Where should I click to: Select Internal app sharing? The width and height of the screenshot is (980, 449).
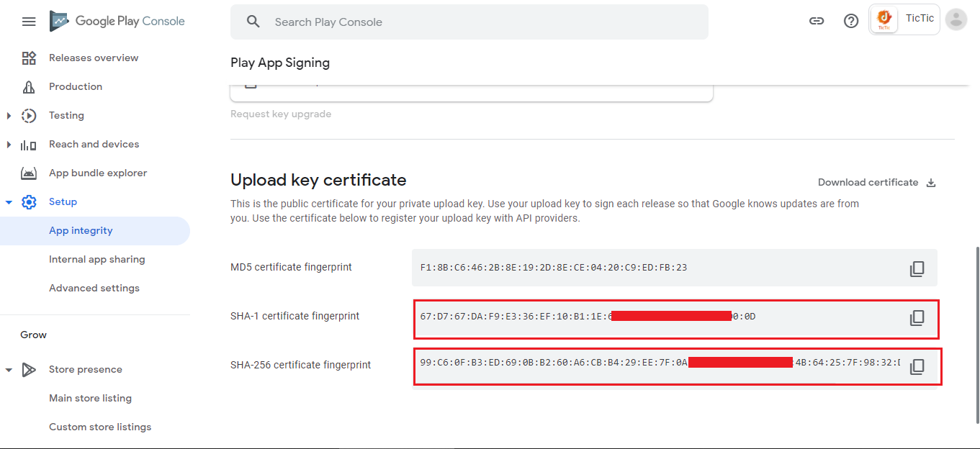tap(97, 259)
